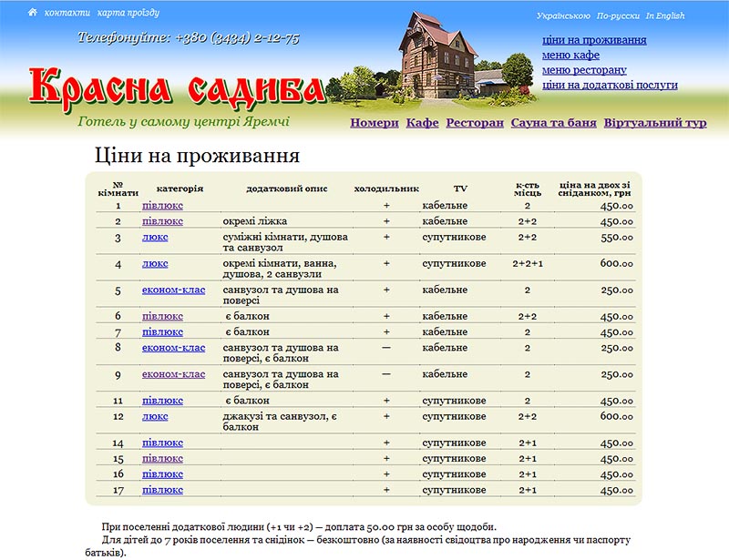Image resolution: width=729 pixels, height=560 pixels.
Task: Open півлюкс link for room 15
Action: pyautogui.click(x=162, y=459)
